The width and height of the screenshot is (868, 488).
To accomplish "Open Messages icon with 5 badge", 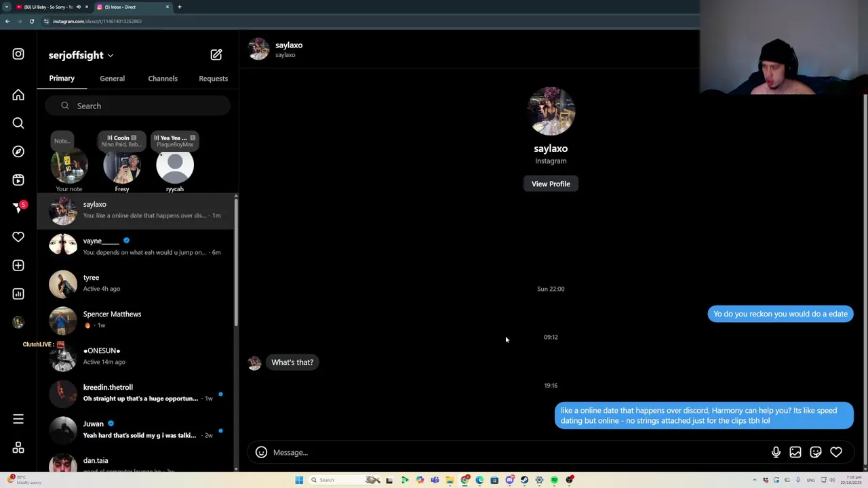I will click(x=19, y=208).
